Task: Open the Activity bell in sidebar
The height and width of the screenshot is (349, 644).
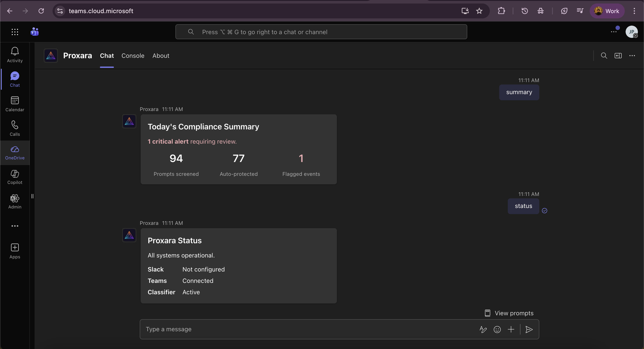Action: pos(15,55)
